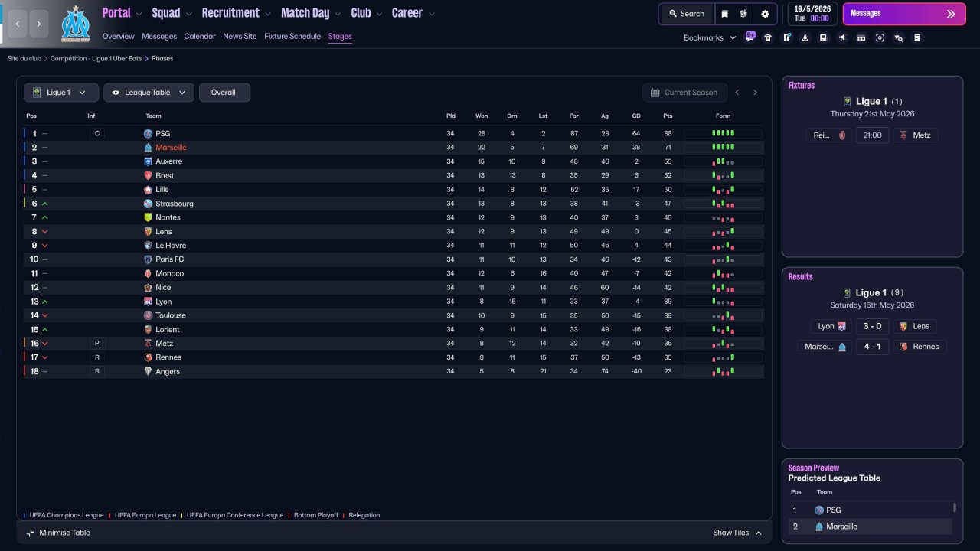
Task: Open the League Table view dropdown
Action: pos(149,93)
